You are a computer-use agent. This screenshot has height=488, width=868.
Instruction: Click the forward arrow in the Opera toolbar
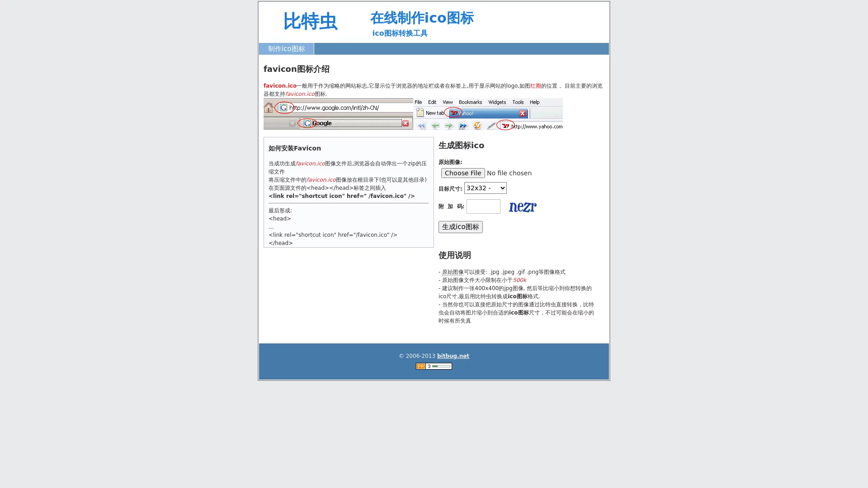pos(449,126)
